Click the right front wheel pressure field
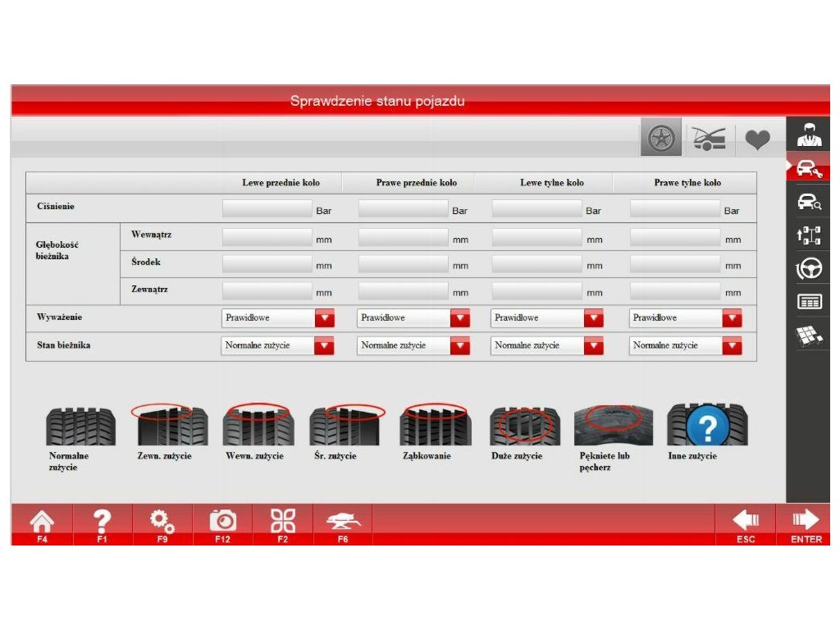This screenshot has height=630, width=840. click(404, 208)
